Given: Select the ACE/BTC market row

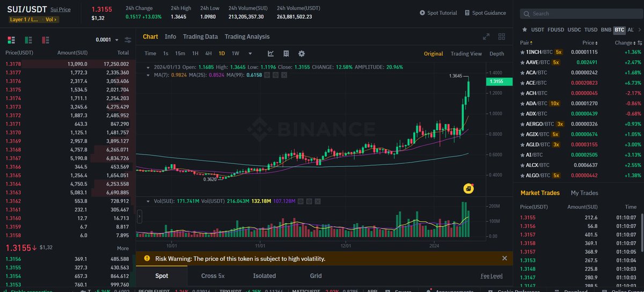Looking at the screenshot, I should 581,83.
